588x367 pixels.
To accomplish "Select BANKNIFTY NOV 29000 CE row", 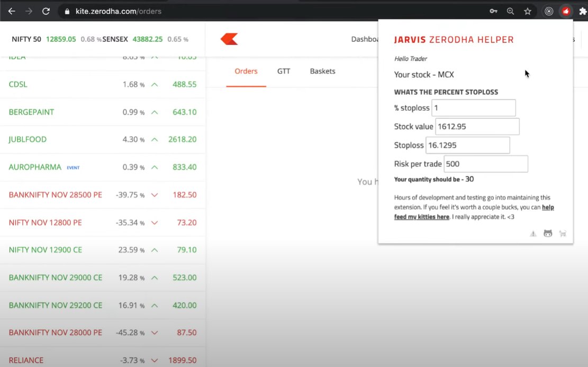I will click(x=103, y=278).
